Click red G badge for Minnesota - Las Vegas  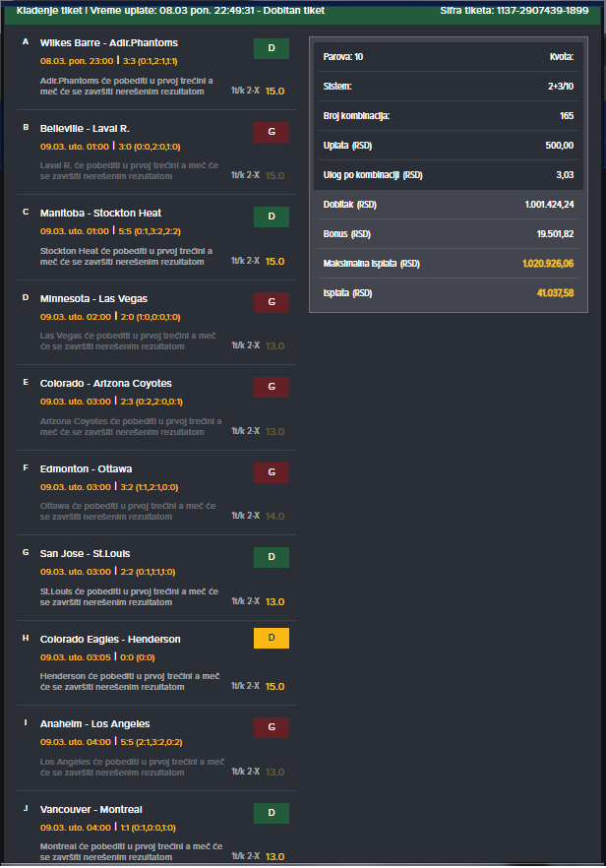pyautogui.click(x=272, y=302)
